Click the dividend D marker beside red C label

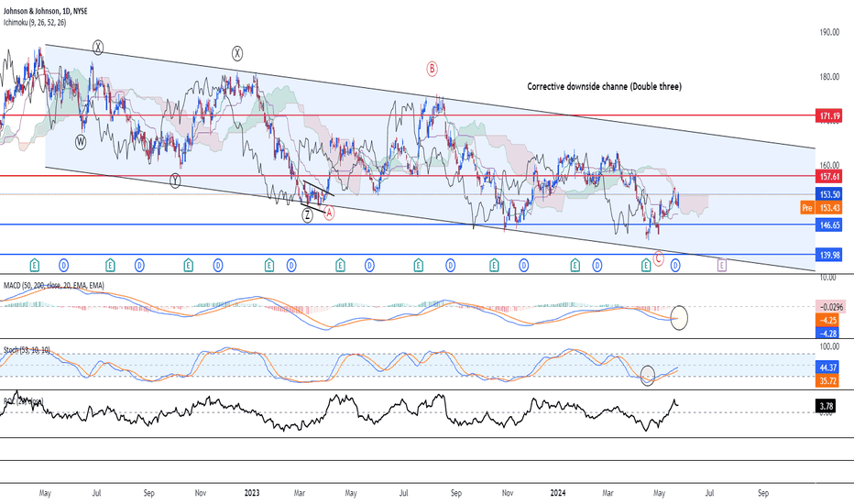click(675, 266)
